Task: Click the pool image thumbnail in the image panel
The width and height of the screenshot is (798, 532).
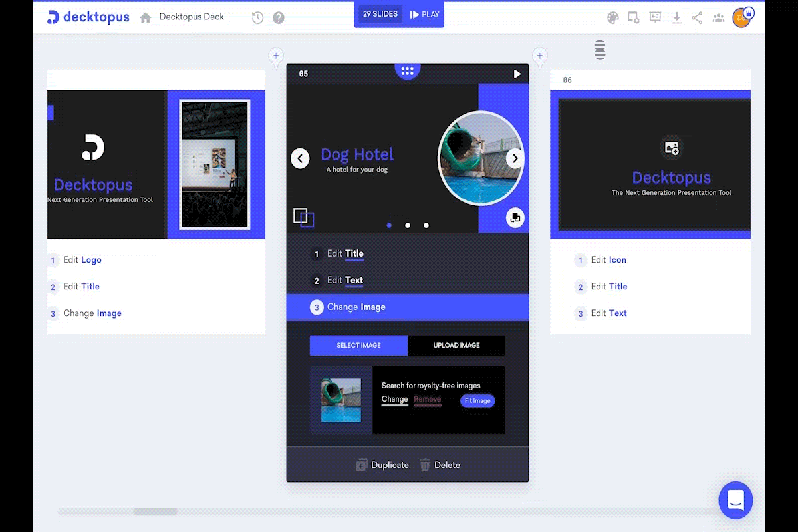Action: coord(340,400)
